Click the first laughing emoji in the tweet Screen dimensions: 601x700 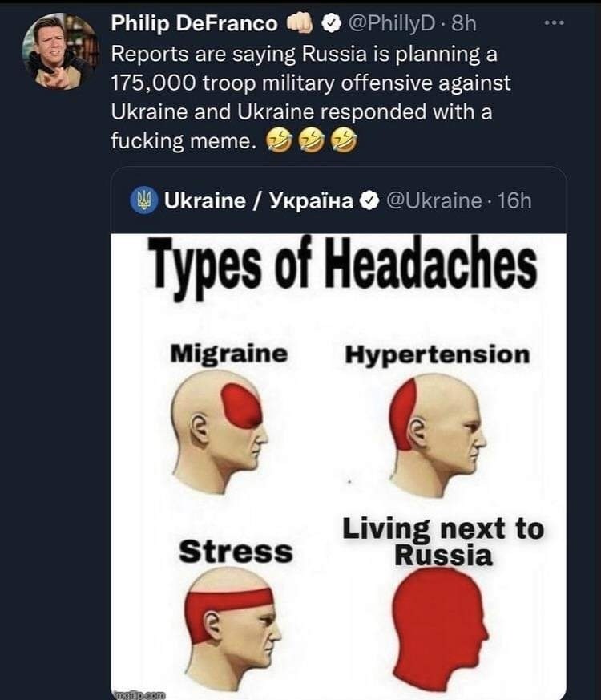(x=280, y=141)
